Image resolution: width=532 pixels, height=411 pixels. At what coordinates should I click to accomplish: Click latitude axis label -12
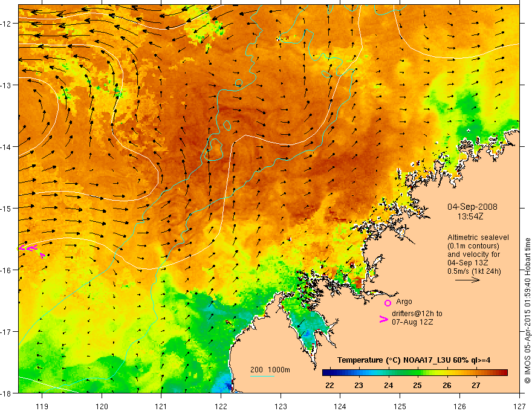(6, 24)
